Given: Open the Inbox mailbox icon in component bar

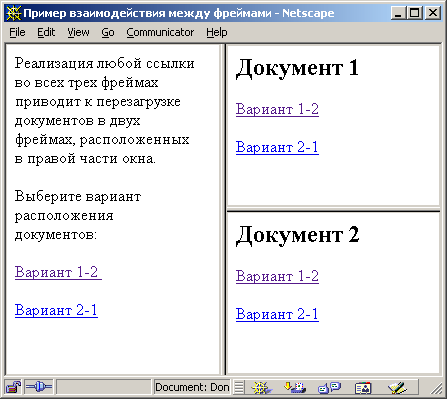Looking at the screenshot, I should pyautogui.click(x=295, y=387).
